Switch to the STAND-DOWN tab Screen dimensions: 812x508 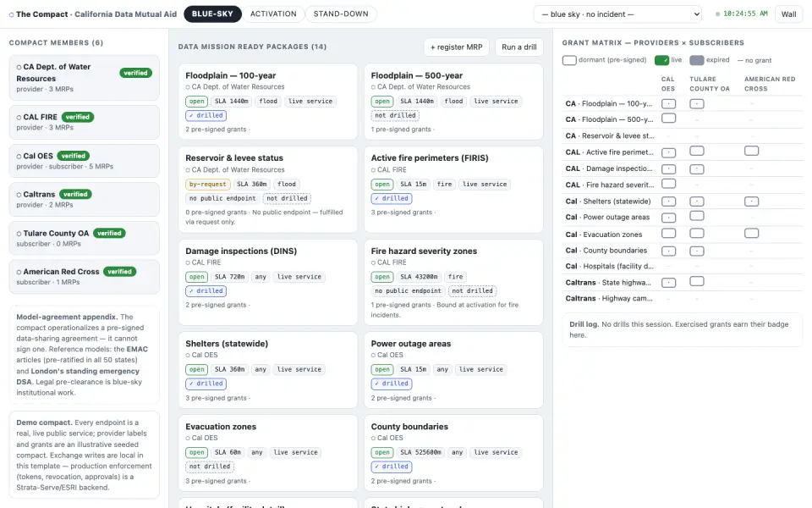(x=341, y=14)
